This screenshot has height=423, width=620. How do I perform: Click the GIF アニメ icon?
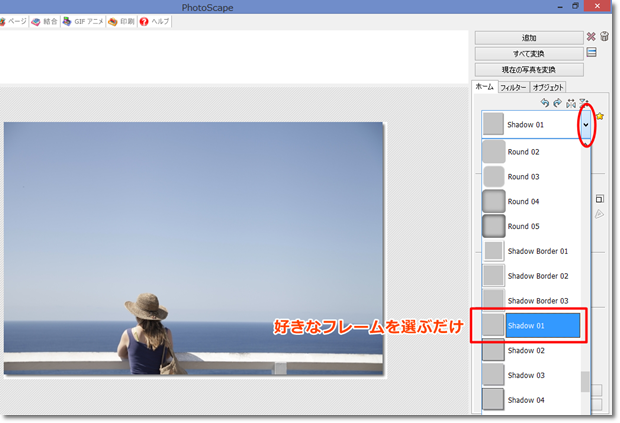(x=67, y=21)
